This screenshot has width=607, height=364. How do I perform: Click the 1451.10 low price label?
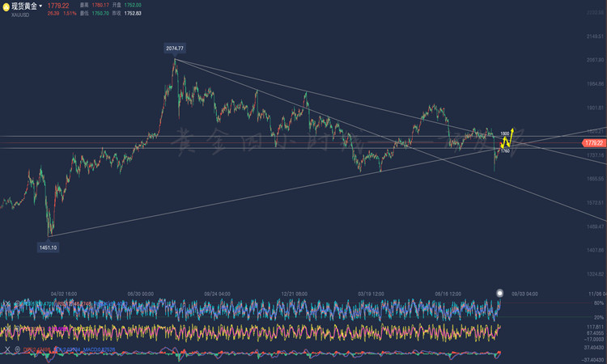coord(48,248)
